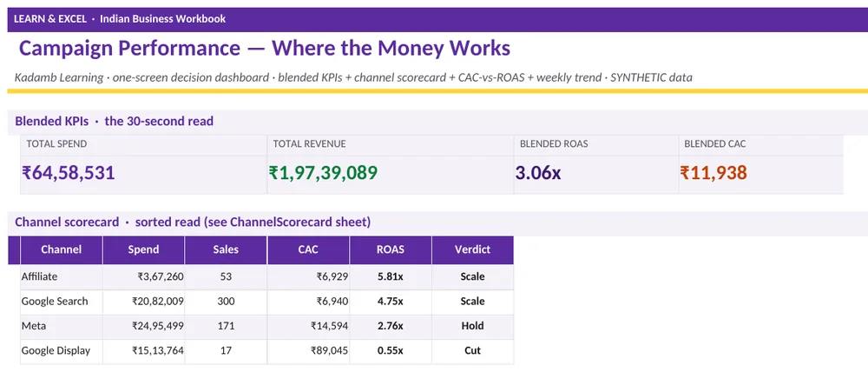The width and height of the screenshot is (868, 372).
Task: Select the Channel column header
Action: click(61, 250)
